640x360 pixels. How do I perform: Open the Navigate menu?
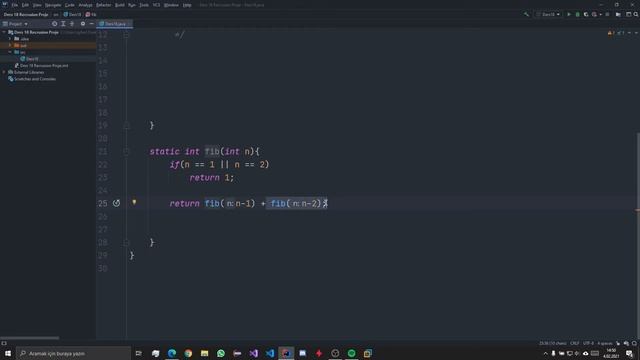[53, 5]
